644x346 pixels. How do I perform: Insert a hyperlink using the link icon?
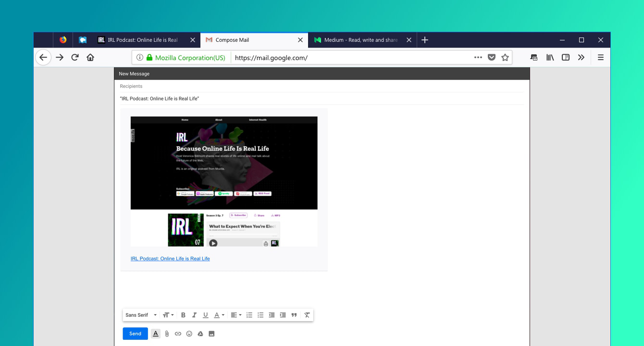(x=178, y=334)
